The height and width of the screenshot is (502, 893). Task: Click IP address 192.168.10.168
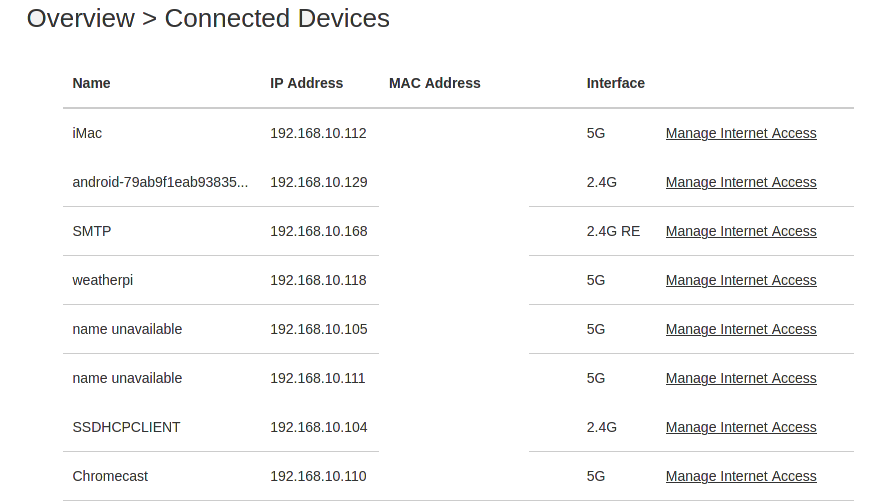[x=318, y=231]
